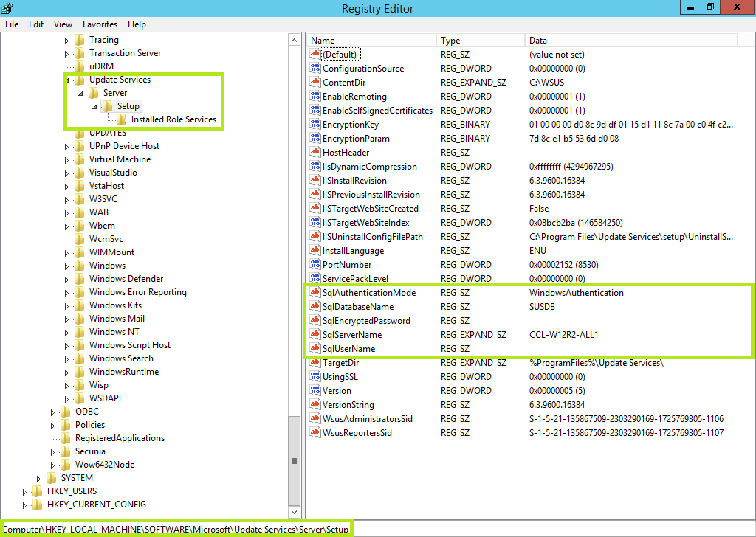Viewport: 756px width, 537px height.
Task: Click the ContentDir string value icon
Action: tap(315, 82)
